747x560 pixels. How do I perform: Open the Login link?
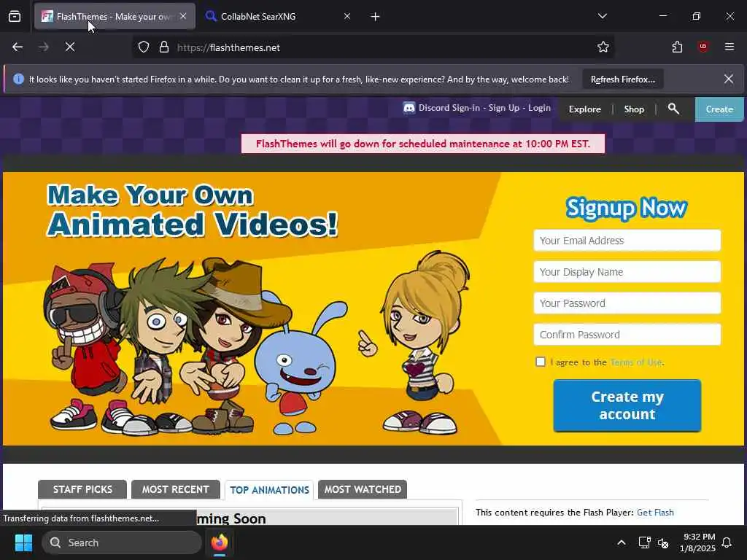click(539, 108)
